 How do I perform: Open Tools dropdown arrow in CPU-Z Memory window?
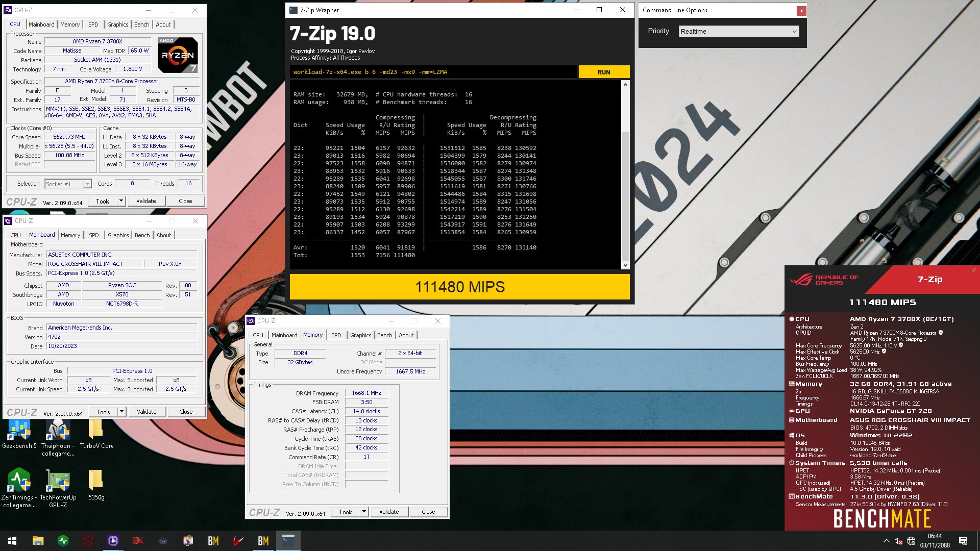364,512
